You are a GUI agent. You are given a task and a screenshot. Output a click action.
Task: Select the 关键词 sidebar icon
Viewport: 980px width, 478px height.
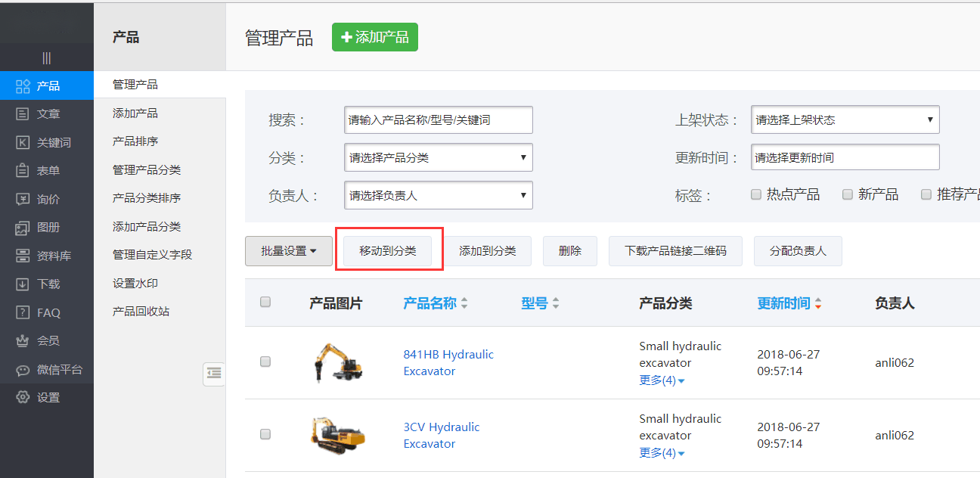pyautogui.click(x=23, y=142)
